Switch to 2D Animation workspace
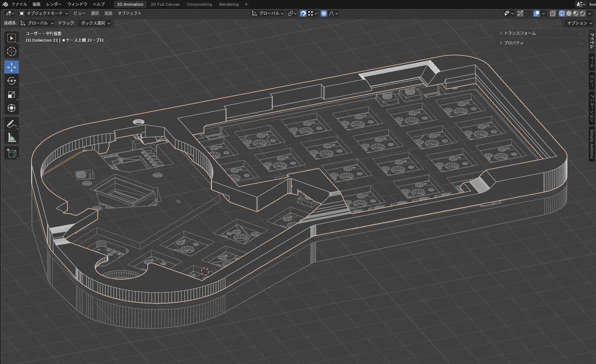The height and width of the screenshot is (364, 596). pos(130,4)
